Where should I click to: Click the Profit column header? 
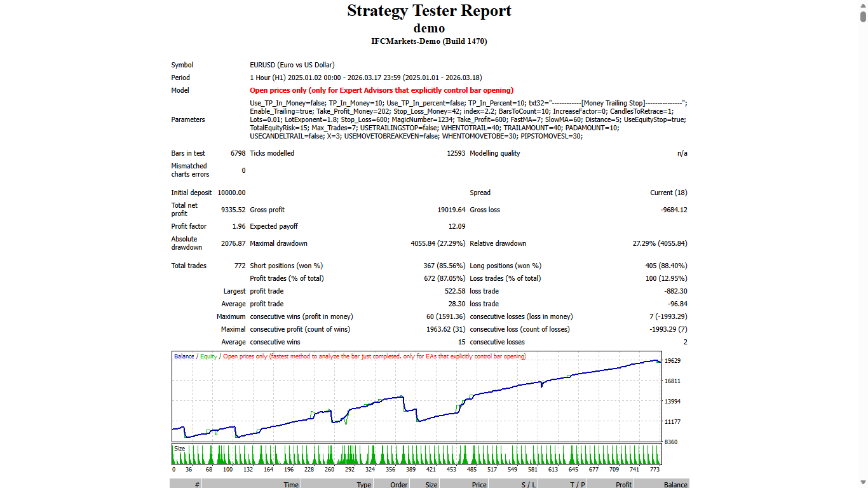click(623, 484)
